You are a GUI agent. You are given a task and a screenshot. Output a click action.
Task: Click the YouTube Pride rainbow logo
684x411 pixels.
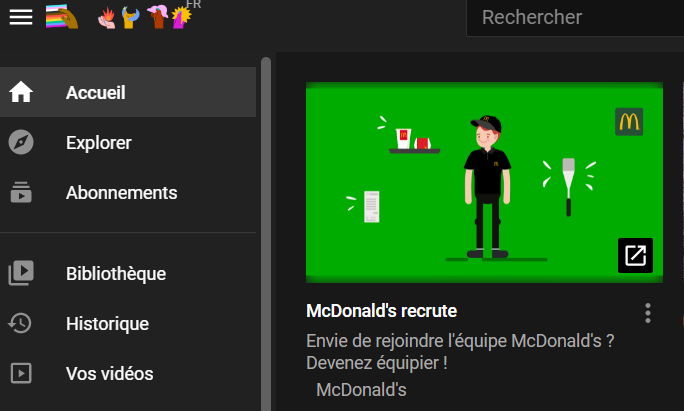coord(119,17)
